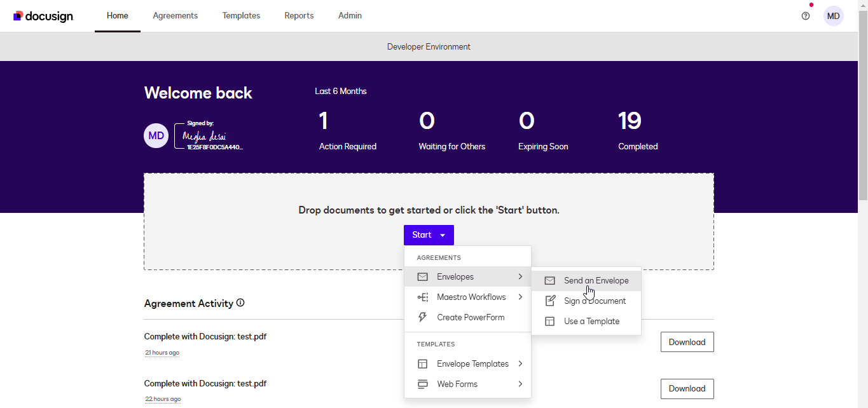Viewport: 868px width, 408px height.
Task: Click the Web Forms icon
Action: click(422, 384)
